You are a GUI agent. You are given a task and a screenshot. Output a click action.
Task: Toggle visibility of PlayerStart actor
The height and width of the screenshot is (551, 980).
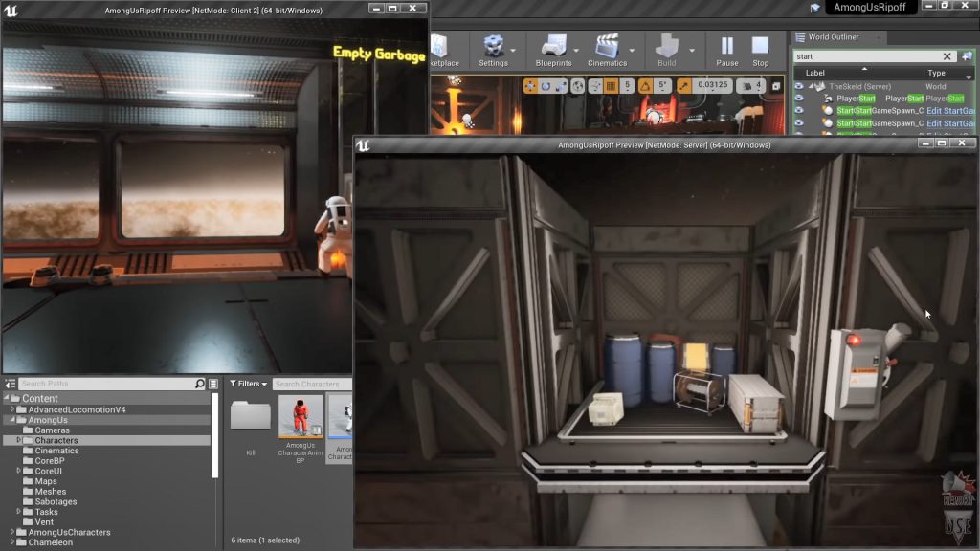pos(799,99)
